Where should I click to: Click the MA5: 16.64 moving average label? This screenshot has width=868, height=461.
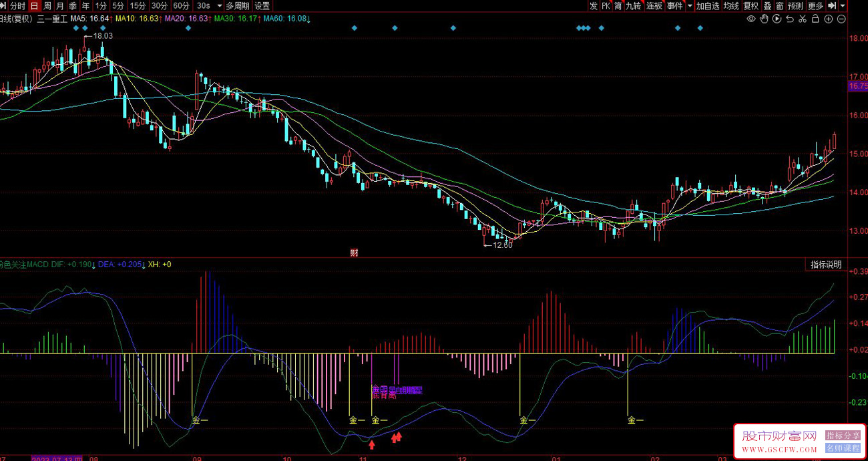pyautogui.click(x=90, y=19)
